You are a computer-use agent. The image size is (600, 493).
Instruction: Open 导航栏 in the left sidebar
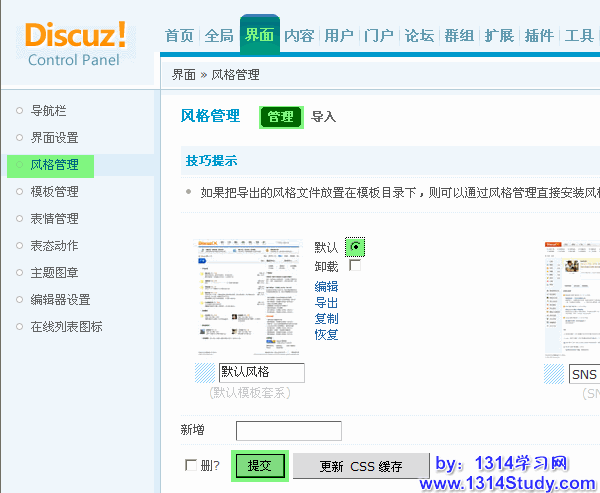(48, 111)
